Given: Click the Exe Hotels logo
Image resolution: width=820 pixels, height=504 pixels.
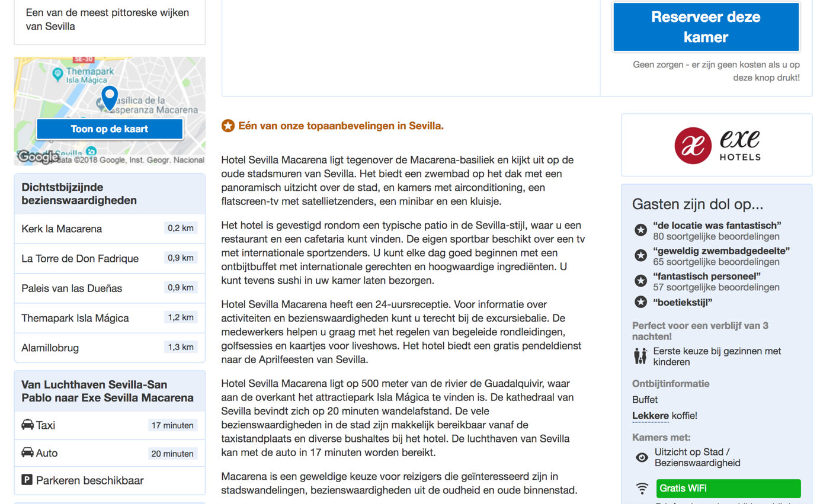Looking at the screenshot, I should pos(716,145).
